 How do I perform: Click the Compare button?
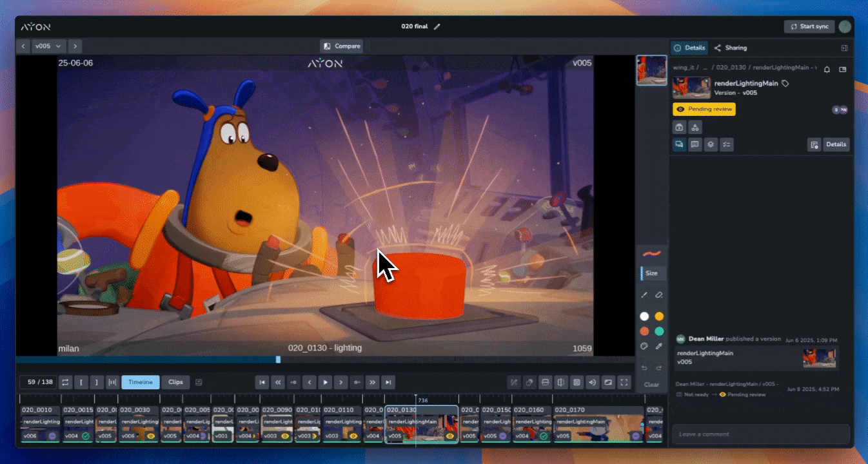[x=342, y=46]
